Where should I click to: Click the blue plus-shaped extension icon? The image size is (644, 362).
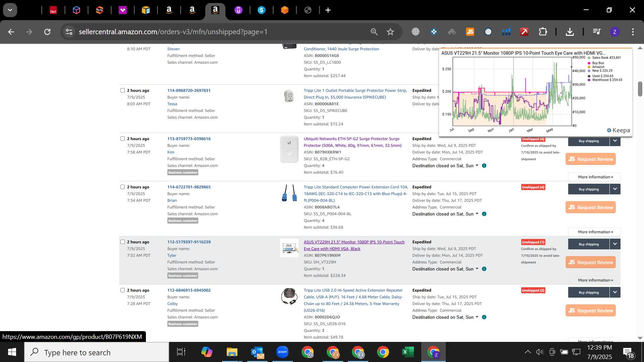click(x=434, y=32)
